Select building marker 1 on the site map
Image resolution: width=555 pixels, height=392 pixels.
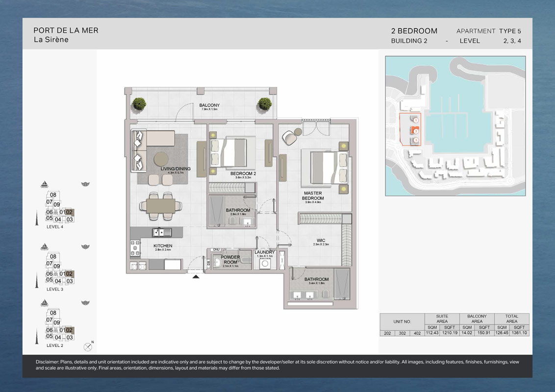(x=416, y=120)
